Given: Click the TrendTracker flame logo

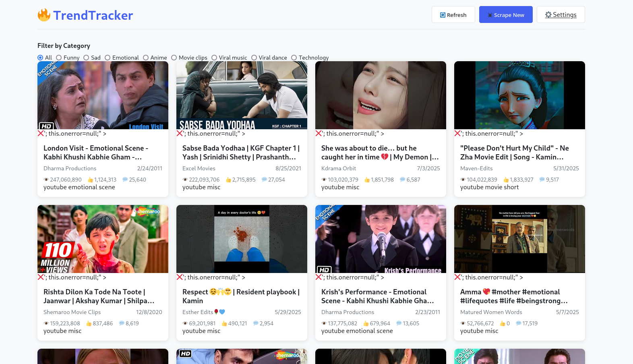Looking at the screenshot, I should coord(44,15).
